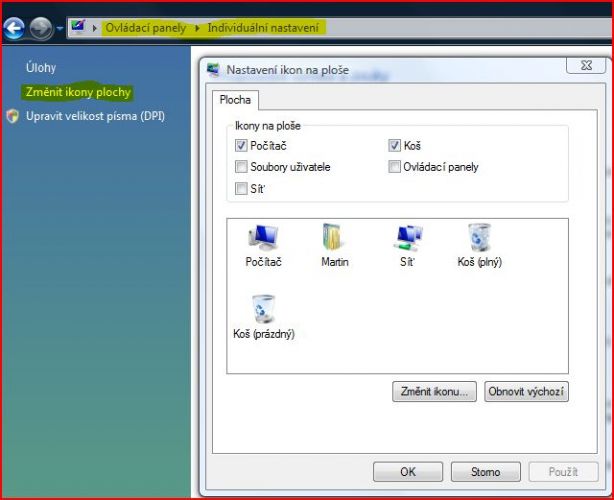Click the Úlohy heading in sidebar
The image size is (614, 500).
click(41, 68)
